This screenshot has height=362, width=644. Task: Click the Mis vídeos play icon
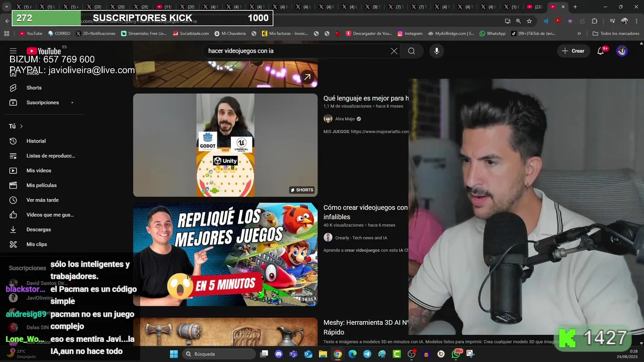pos(13,170)
